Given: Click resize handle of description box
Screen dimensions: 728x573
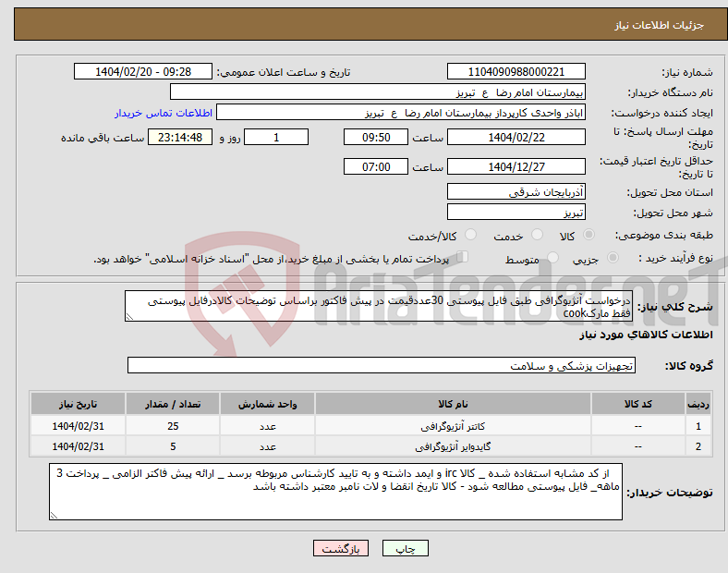Looking at the screenshot, I should point(129,317).
